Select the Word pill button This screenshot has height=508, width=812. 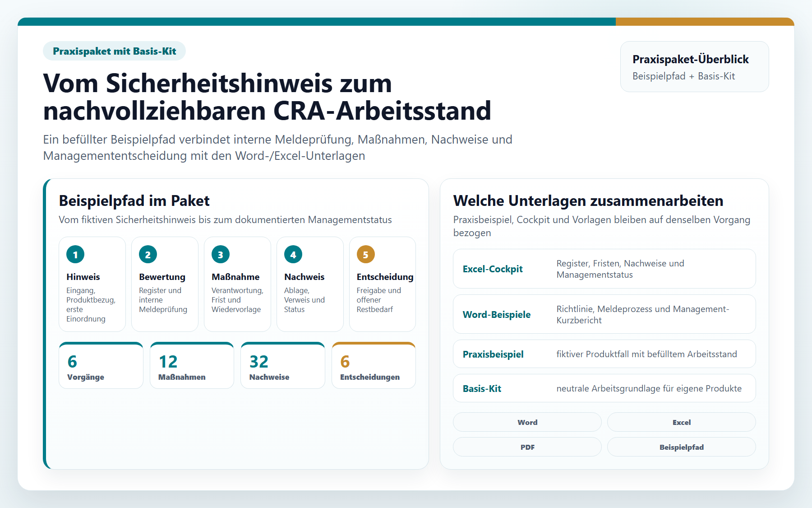tap(527, 422)
